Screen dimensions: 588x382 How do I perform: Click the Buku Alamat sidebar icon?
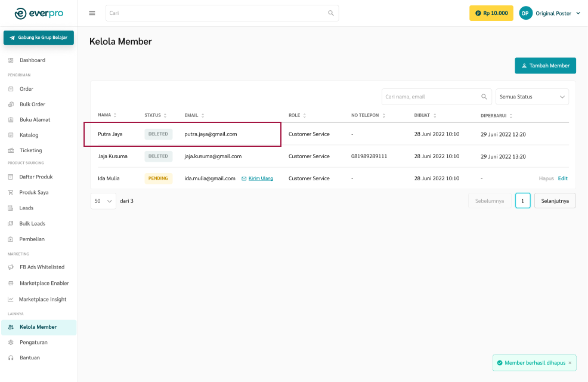coord(11,120)
